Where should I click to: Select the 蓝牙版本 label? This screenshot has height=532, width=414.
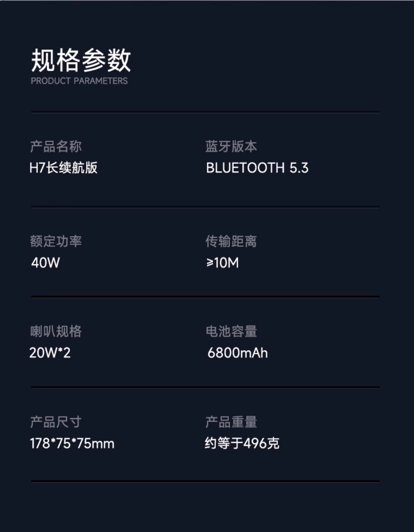point(231,146)
